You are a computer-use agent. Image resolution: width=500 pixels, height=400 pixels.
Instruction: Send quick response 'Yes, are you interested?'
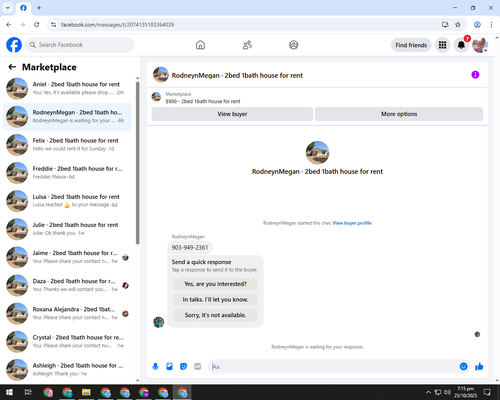(x=215, y=284)
